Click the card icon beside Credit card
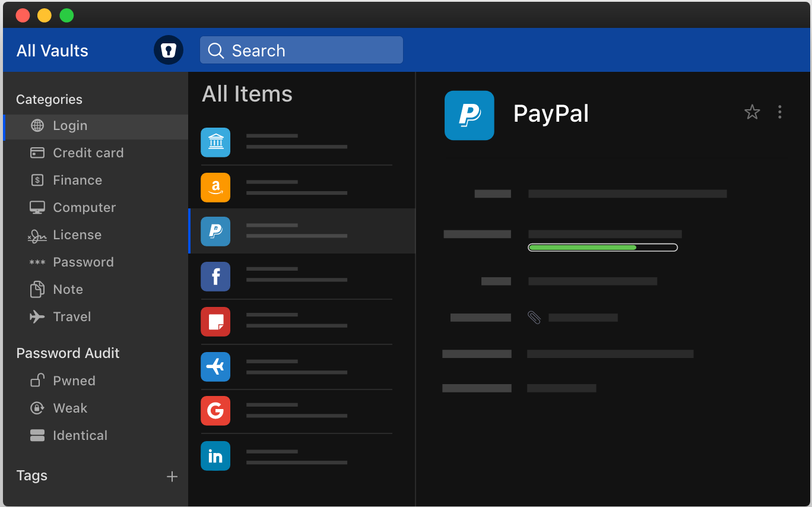 tap(37, 153)
